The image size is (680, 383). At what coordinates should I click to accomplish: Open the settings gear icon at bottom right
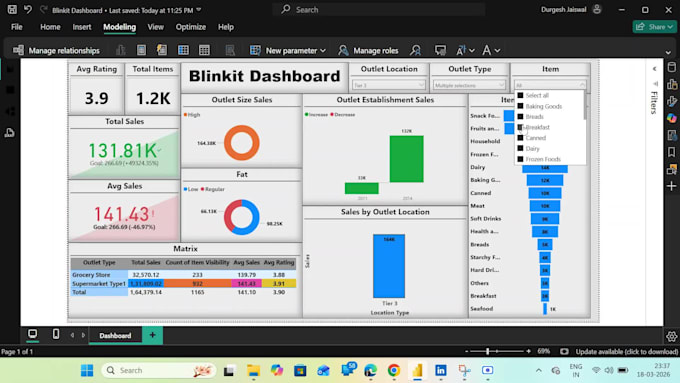click(671, 336)
